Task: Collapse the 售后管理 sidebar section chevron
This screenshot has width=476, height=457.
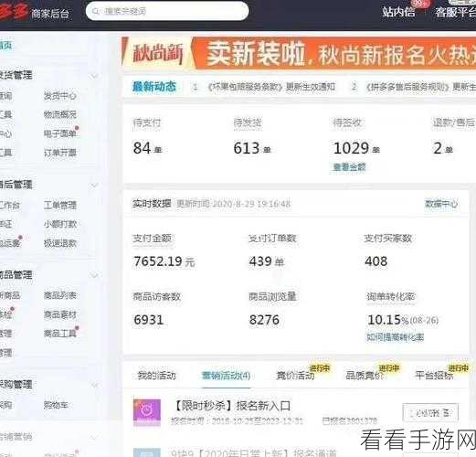Action: pos(94,185)
